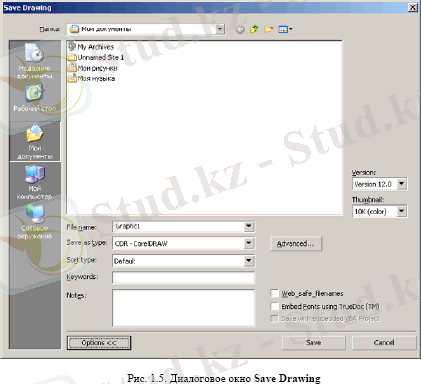Select the My Documents places icon
Screen dimensions: 421x384
35,141
